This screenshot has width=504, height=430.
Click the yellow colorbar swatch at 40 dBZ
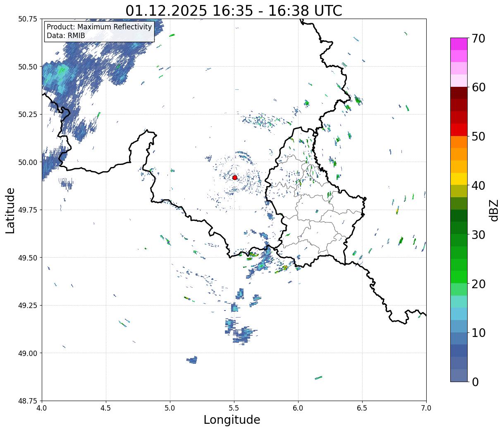point(459,179)
